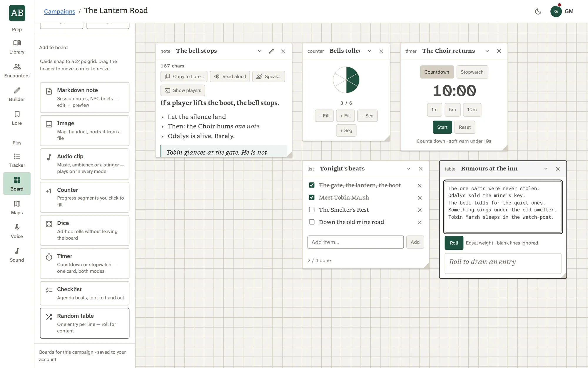Go to Encounters in sidebar
588x368 pixels.
pyautogui.click(x=17, y=71)
